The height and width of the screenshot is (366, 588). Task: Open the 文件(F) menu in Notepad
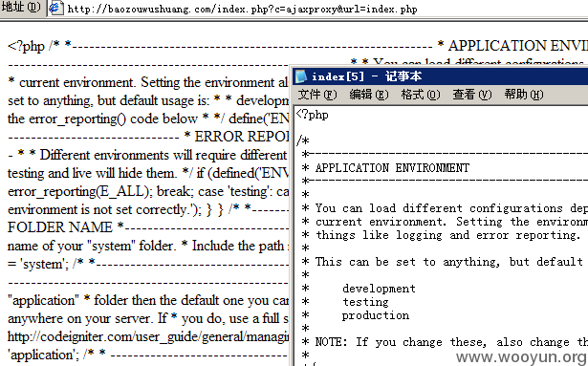317,95
